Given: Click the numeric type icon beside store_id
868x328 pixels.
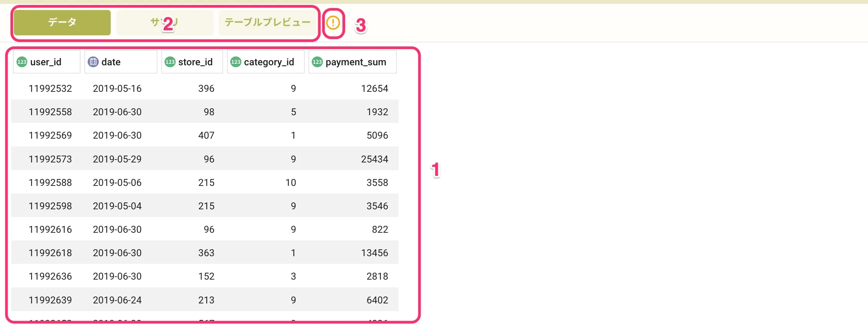Looking at the screenshot, I should (x=170, y=62).
